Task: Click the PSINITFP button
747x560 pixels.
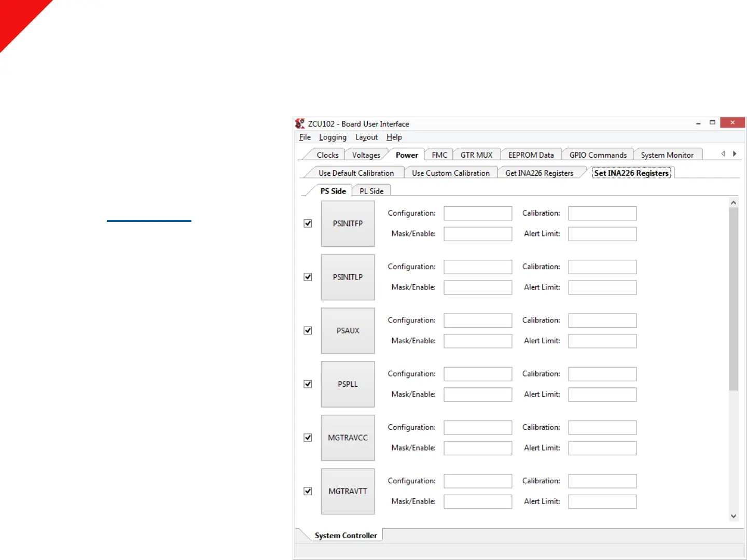Action: click(x=348, y=223)
